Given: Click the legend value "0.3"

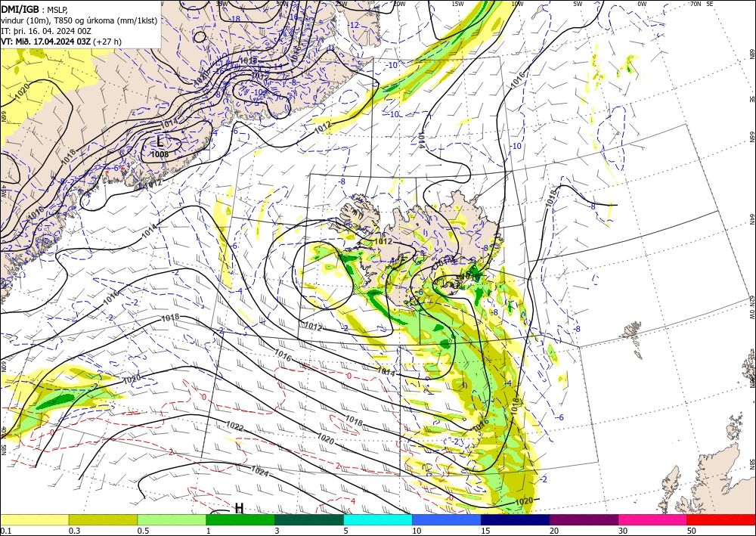Looking at the screenshot, I should pos(74,531).
